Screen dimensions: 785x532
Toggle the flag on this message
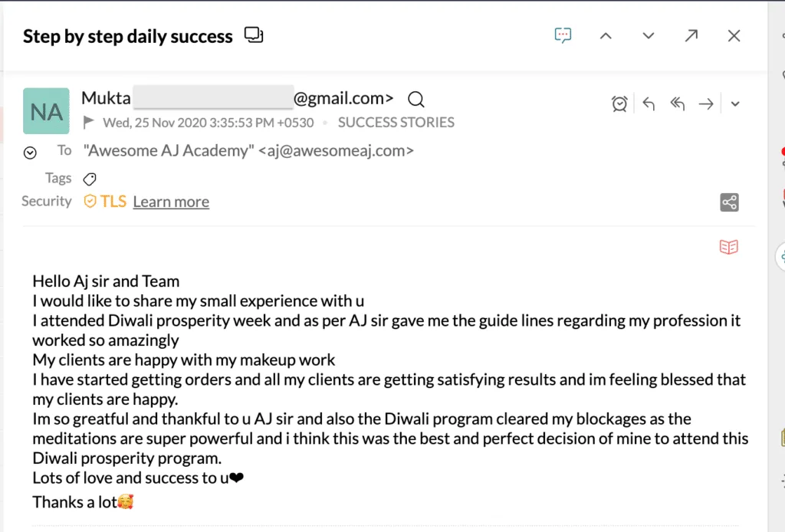(x=89, y=122)
